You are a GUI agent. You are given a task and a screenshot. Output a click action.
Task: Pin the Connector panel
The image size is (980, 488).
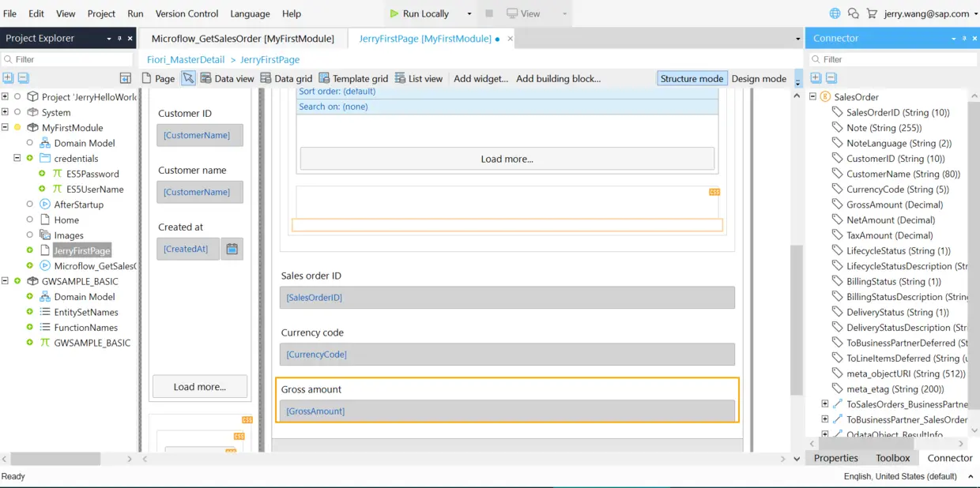click(x=964, y=38)
